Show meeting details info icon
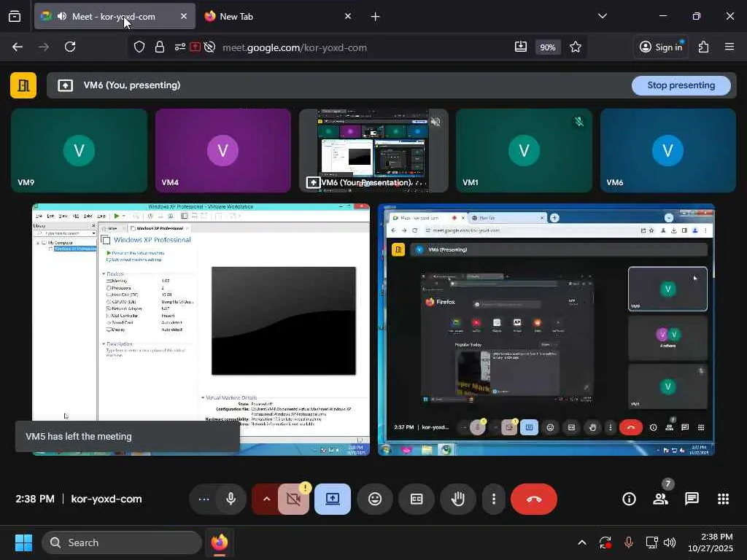 click(629, 499)
